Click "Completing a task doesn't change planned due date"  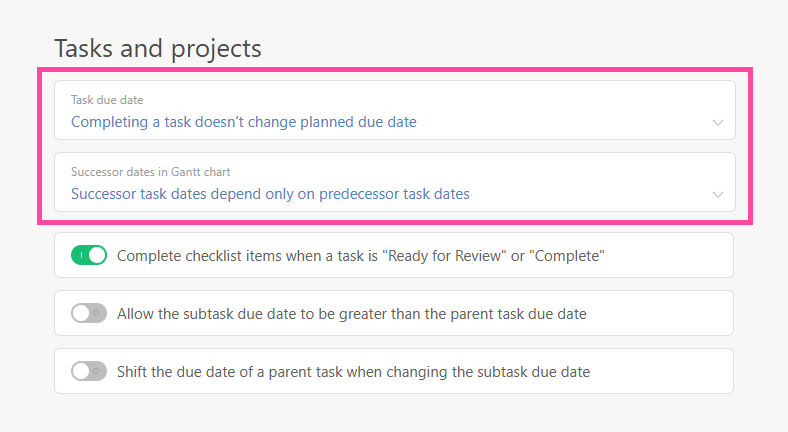[243, 122]
